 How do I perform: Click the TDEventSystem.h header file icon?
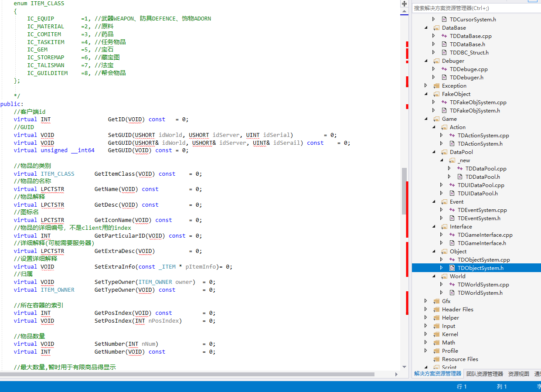[x=452, y=218]
